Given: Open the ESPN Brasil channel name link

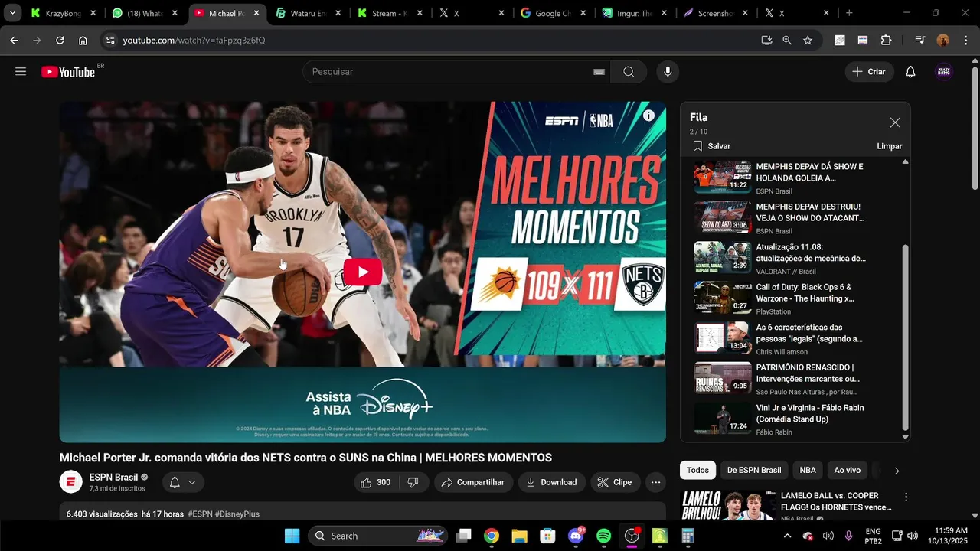Looking at the screenshot, I should click(x=113, y=478).
